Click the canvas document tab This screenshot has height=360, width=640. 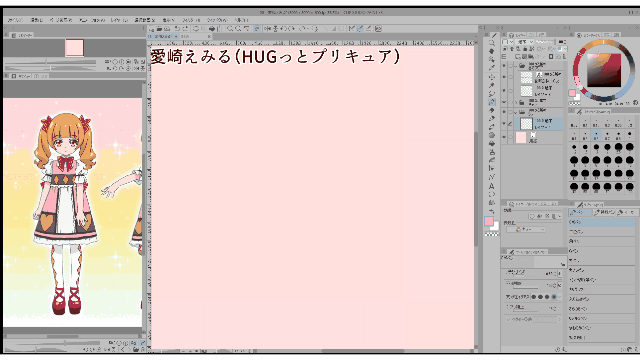(162, 37)
